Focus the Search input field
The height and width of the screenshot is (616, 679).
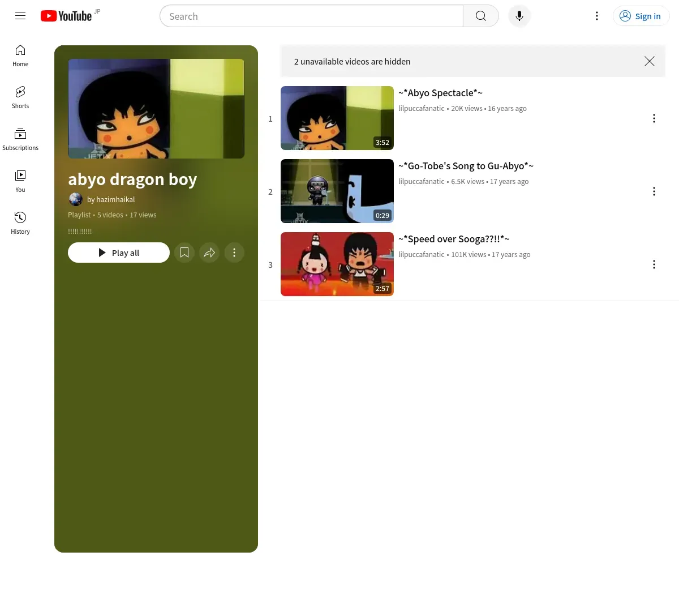[311, 16]
